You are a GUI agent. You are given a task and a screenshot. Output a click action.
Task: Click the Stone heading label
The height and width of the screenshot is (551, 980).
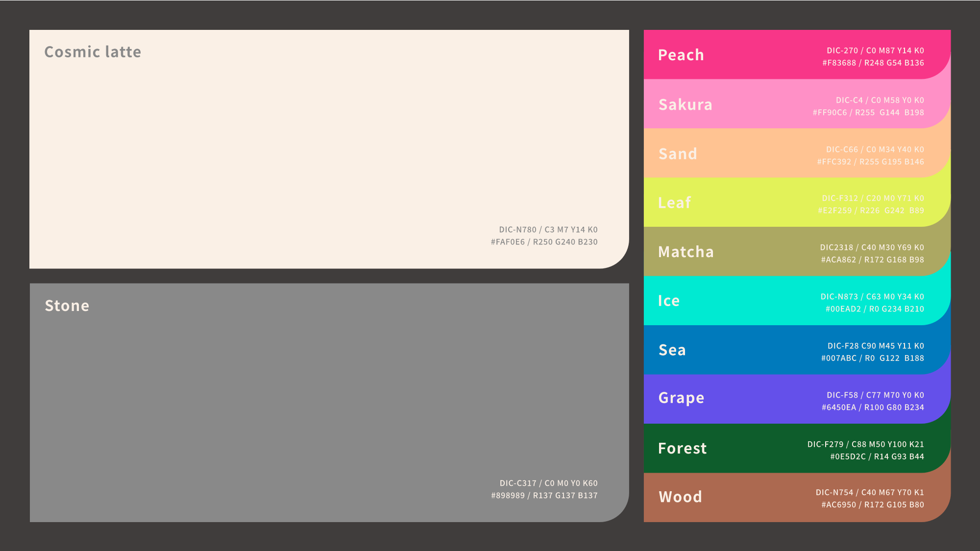click(67, 306)
